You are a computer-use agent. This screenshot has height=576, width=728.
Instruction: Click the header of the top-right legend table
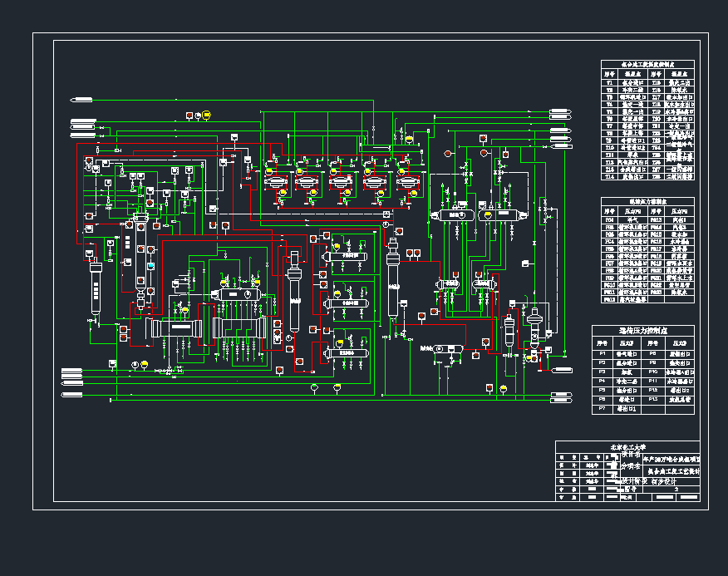tap(647, 64)
